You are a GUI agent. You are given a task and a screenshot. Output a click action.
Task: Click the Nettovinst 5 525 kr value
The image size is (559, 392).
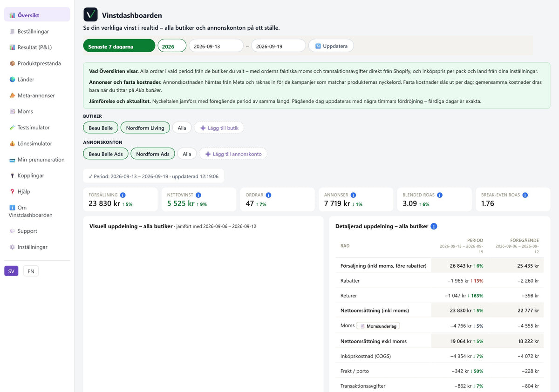click(x=181, y=203)
